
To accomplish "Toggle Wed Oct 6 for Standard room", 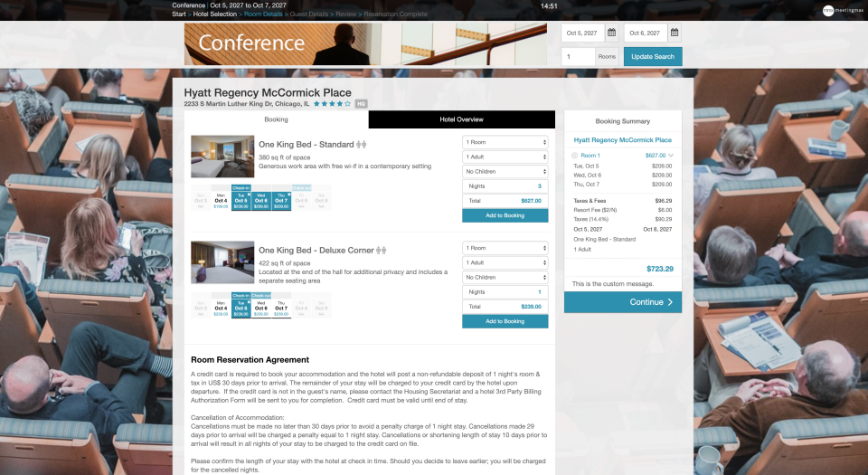I will 260,201.
